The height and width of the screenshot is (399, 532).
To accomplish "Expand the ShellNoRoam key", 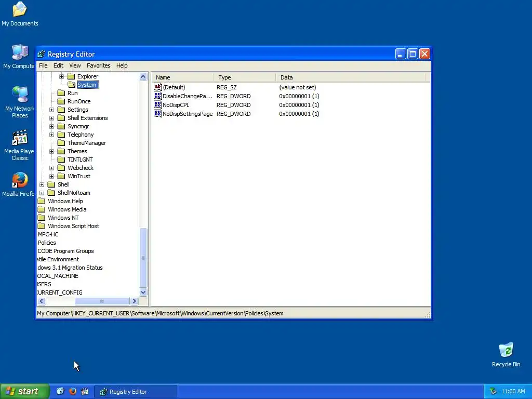I will click(x=42, y=193).
